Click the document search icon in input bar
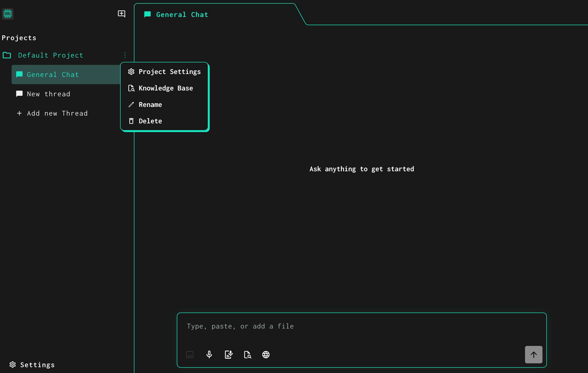The width and height of the screenshot is (588, 373). [x=247, y=354]
